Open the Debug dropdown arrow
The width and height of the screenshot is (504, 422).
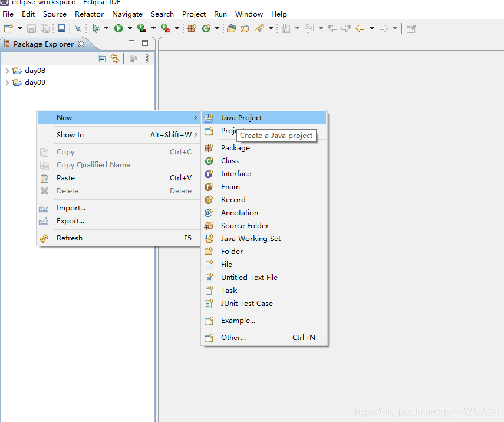tap(106, 29)
